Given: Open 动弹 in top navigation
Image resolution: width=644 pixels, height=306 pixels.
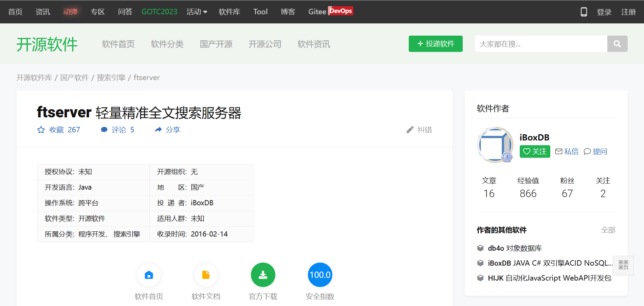Looking at the screenshot, I should [x=70, y=12].
